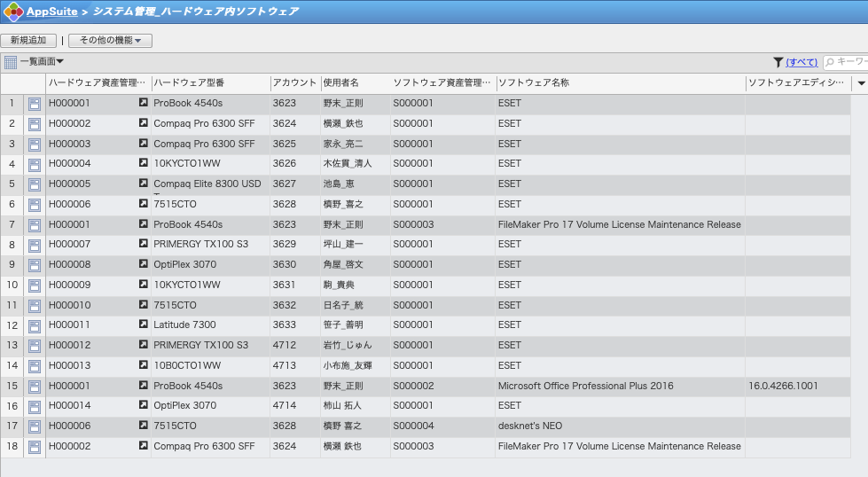Image resolution: width=868 pixels, height=477 pixels.
Task: Select software ID S000002
Action: (x=413, y=386)
